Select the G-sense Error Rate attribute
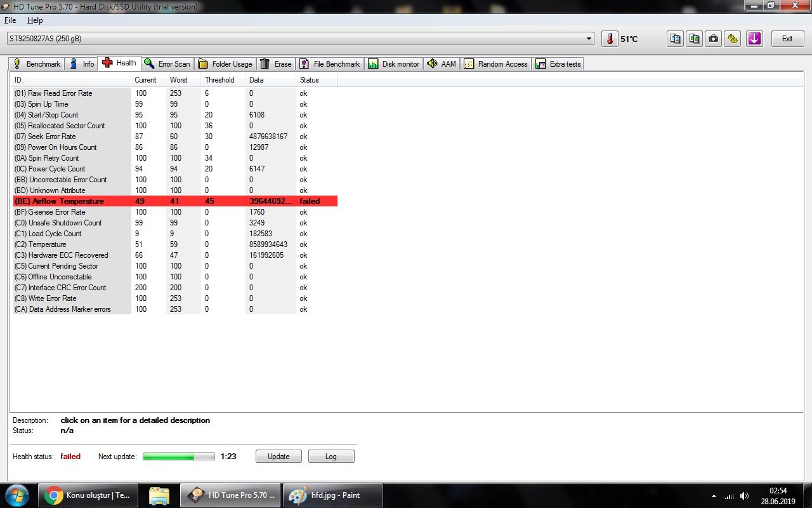812x508 pixels. click(175, 212)
